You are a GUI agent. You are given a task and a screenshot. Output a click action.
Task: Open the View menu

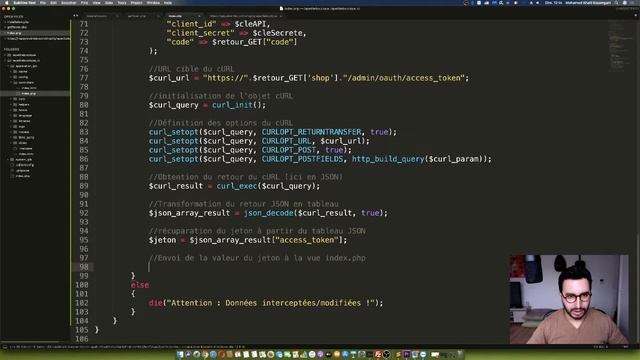point(96,2)
